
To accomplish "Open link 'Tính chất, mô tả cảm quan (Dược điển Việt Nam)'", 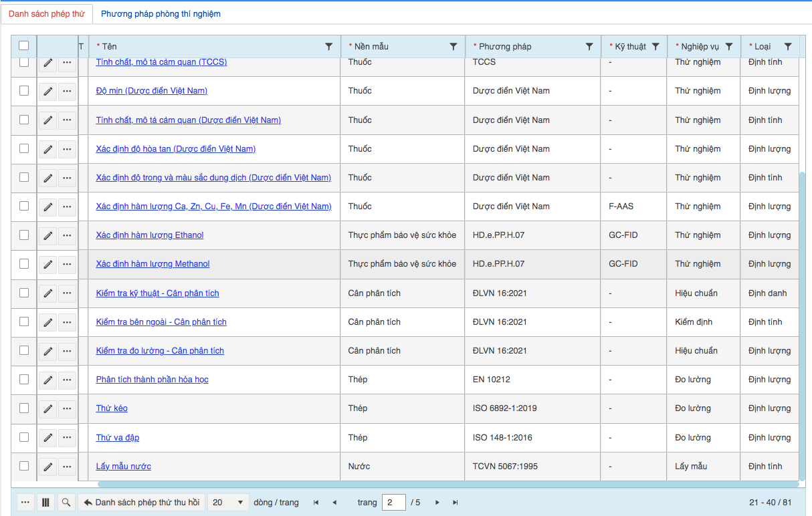I will [x=189, y=120].
